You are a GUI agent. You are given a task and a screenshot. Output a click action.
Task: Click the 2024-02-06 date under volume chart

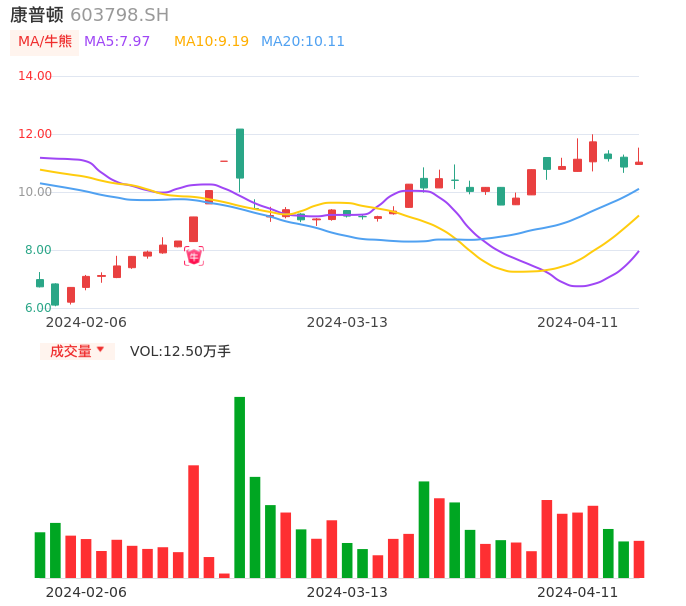(x=86, y=592)
